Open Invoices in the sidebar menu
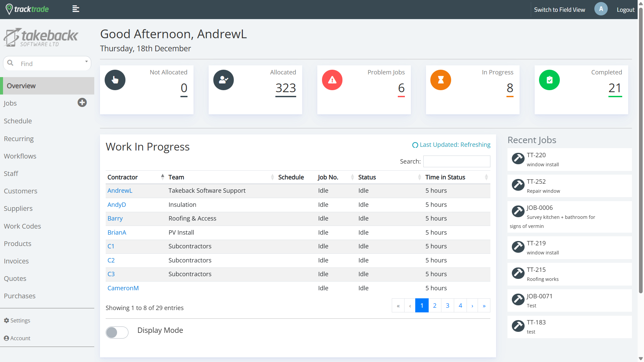This screenshot has width=644, height=362. point(16,261)
